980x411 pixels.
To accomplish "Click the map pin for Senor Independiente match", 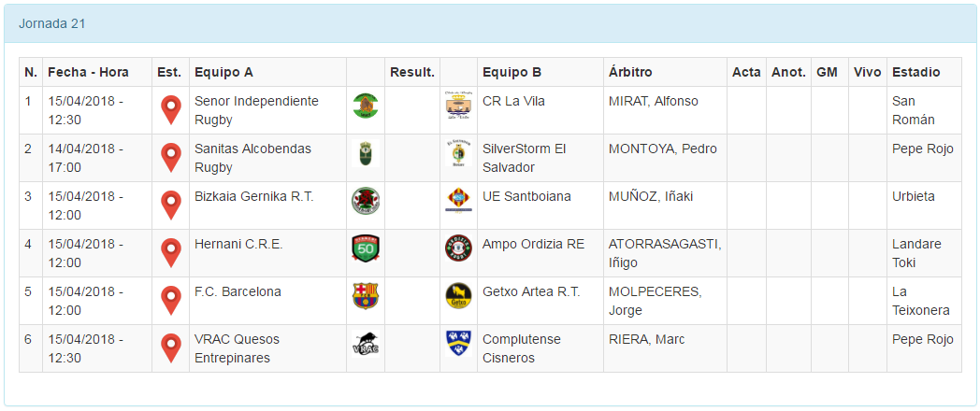I will 170,110.
